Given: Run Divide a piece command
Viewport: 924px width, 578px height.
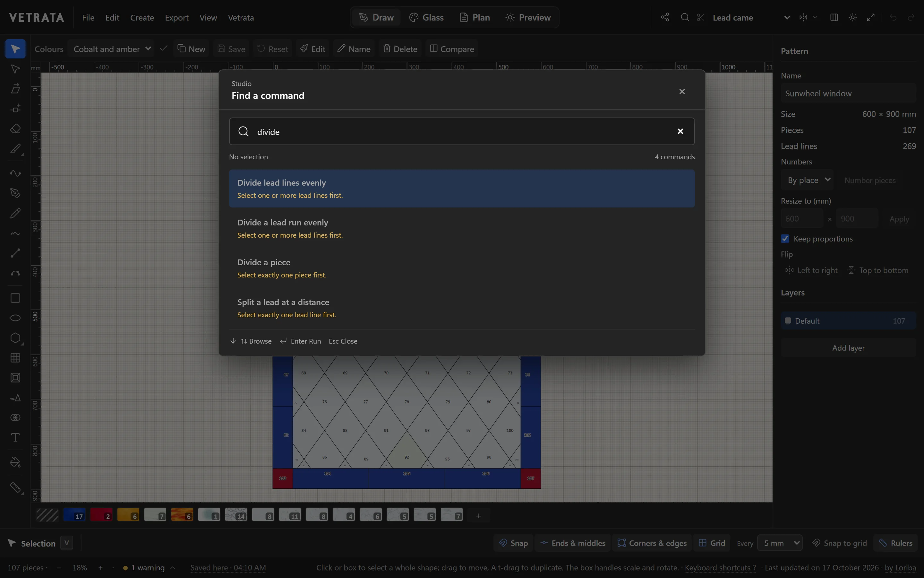Looking at the screenshot, I should [462, 268].
